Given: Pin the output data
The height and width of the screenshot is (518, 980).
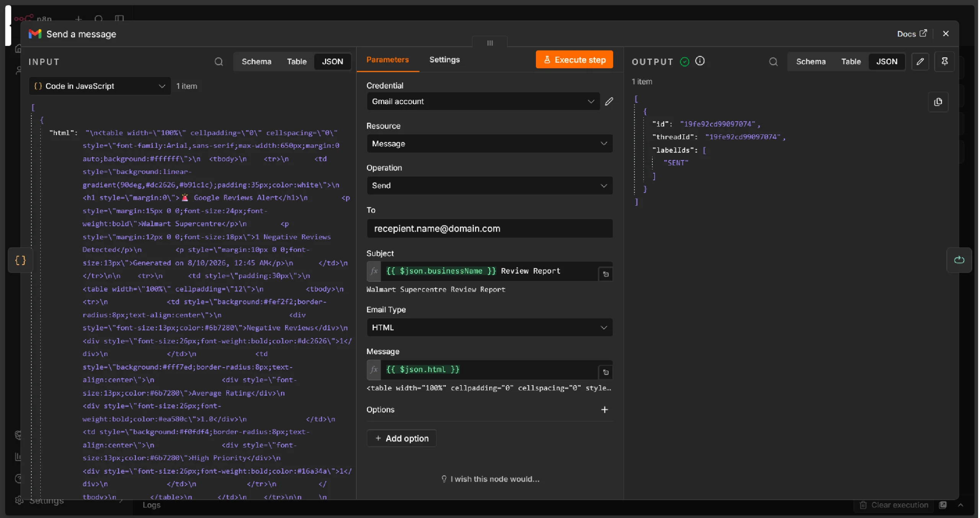Looking at the screenshot, I should pyautogui.click(x=944, y=62).
